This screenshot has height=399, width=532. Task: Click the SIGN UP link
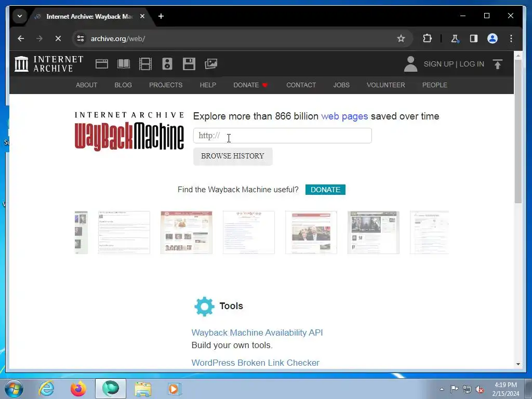(x=438, y=64)
